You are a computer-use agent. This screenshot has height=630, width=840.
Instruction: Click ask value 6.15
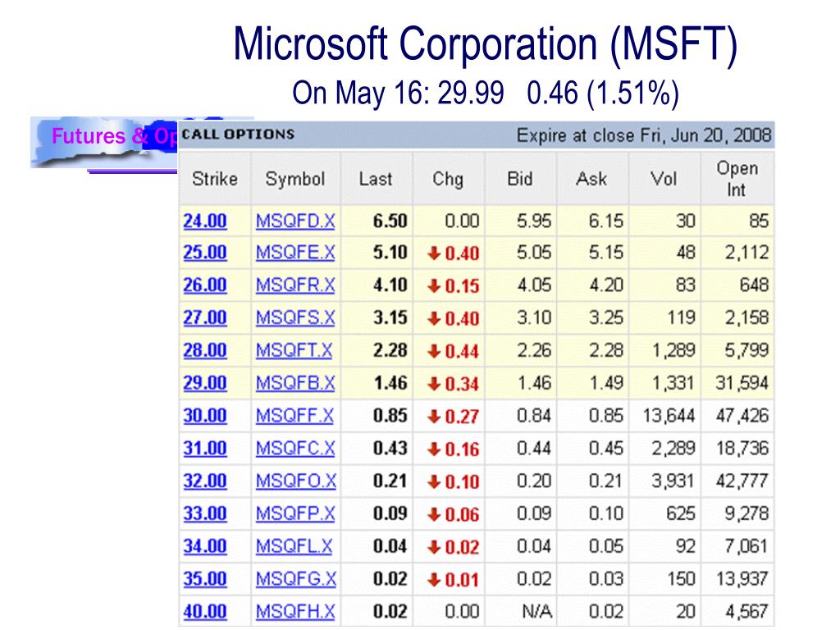[606, 221]
